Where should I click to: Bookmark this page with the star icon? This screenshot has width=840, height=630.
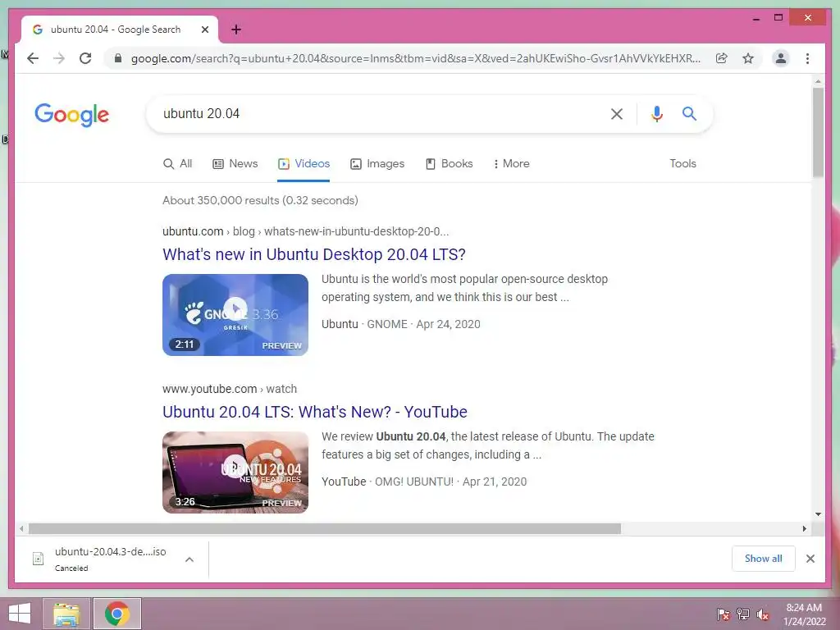coord(748,58)
